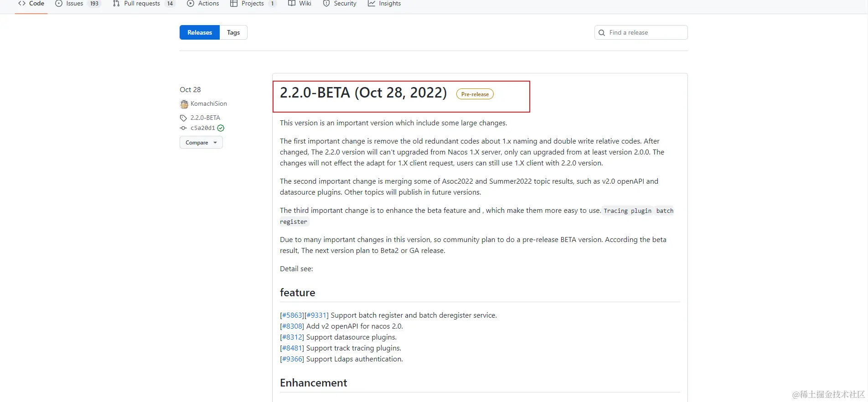Click the Code angle-brackets icon
Screen dimensions: 868x402
pyautogui.click(x=22, y=3)
